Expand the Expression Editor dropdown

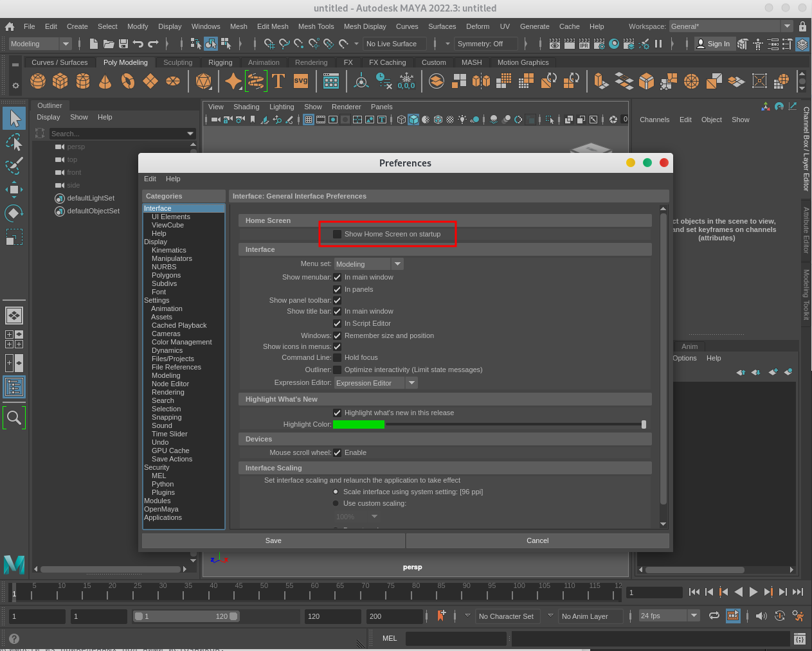[x=411, y=383]
